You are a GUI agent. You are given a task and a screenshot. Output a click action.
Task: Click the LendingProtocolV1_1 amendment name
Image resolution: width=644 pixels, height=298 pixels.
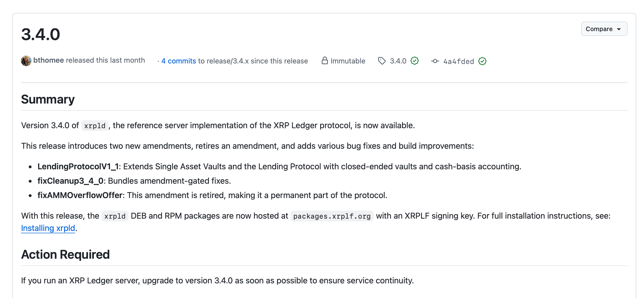[x=78, y=166]
